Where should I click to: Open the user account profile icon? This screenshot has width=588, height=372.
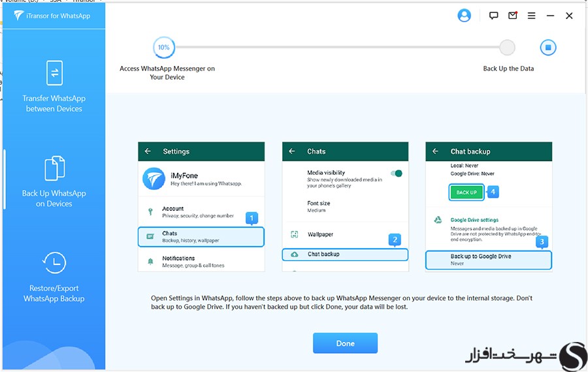[464, 16]
